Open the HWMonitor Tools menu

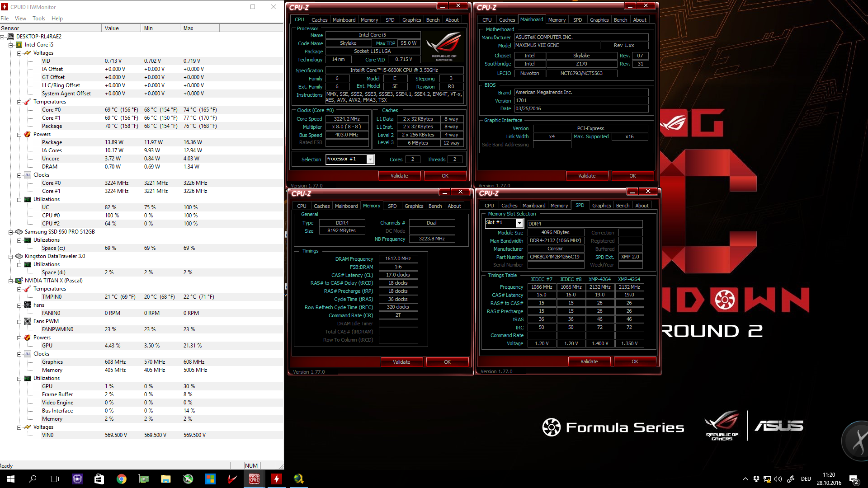(x=39, y=19)
